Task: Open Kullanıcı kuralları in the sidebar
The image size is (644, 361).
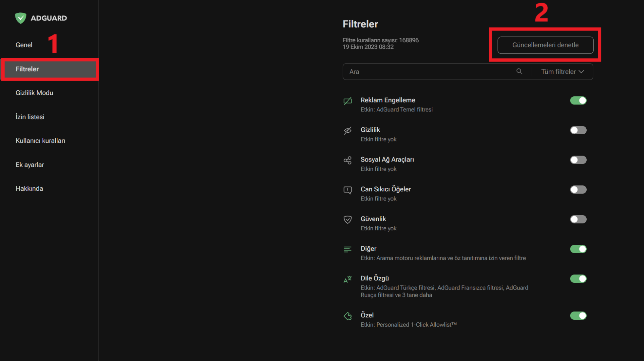Action: click(x=41, y=141)
